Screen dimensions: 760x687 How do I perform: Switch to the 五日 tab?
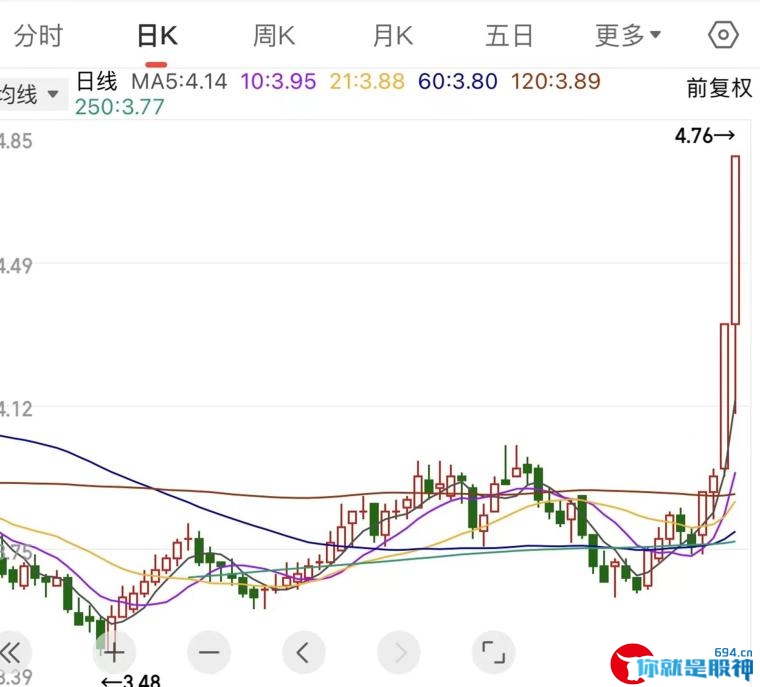[x=509, y=36]
